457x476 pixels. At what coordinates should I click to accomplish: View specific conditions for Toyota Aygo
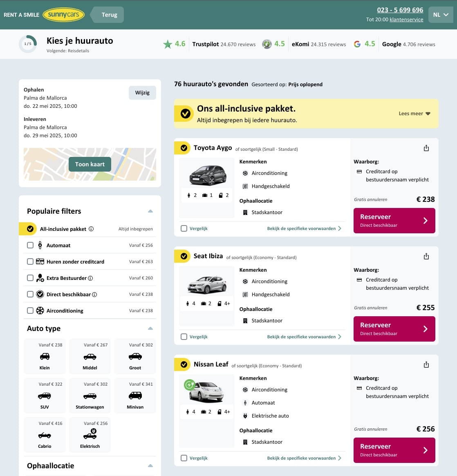(x=304, y=228)
